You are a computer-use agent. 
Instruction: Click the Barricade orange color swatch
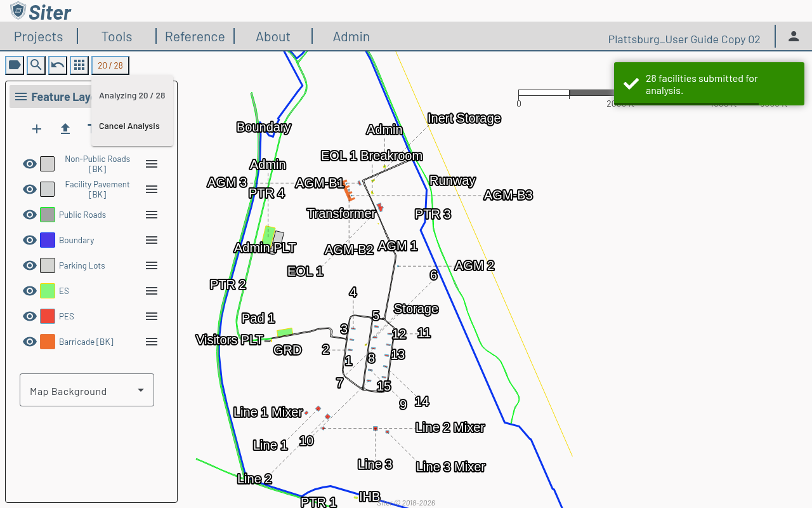(48, 342)
